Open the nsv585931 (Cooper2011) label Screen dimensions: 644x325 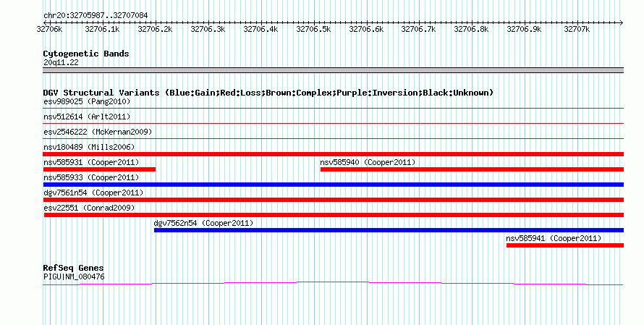(91, 162)
